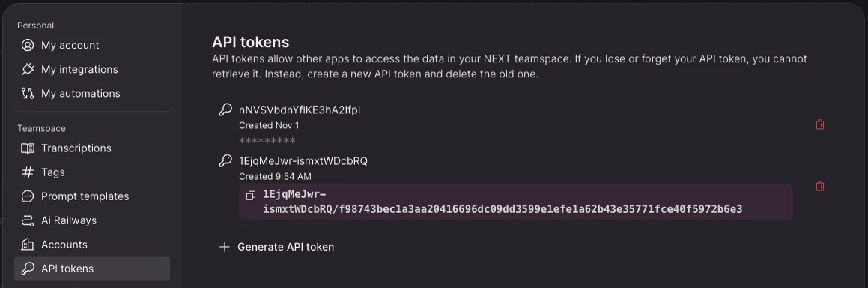Click the My account person icon
The height and width of the screenshot is (288, 868).
[x=28, y=46]
